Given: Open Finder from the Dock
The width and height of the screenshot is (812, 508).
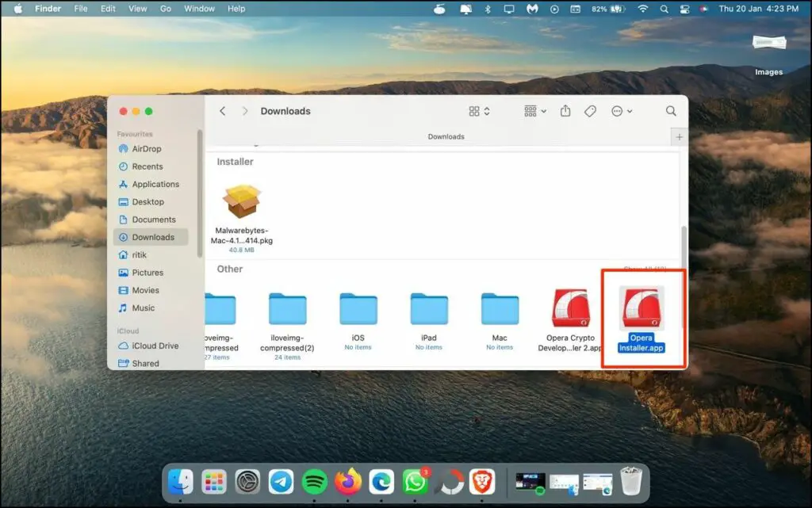Looking at the screenshot, I should point(181,482).
